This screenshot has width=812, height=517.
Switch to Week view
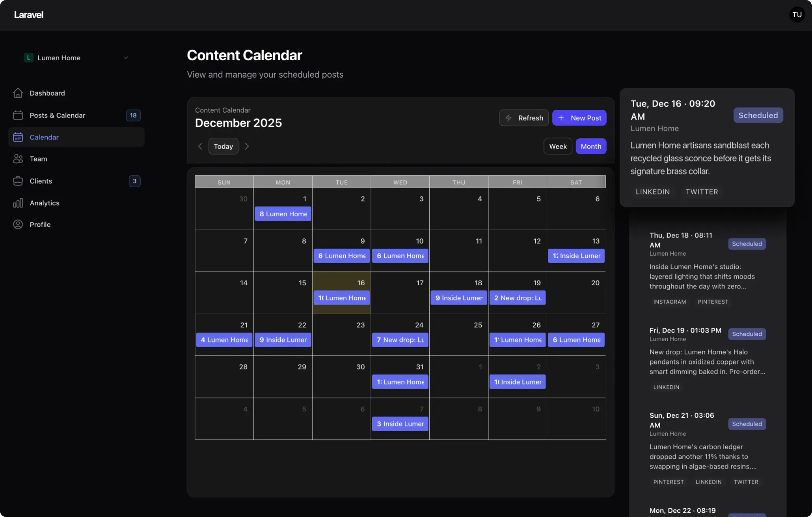click(558, 146)
